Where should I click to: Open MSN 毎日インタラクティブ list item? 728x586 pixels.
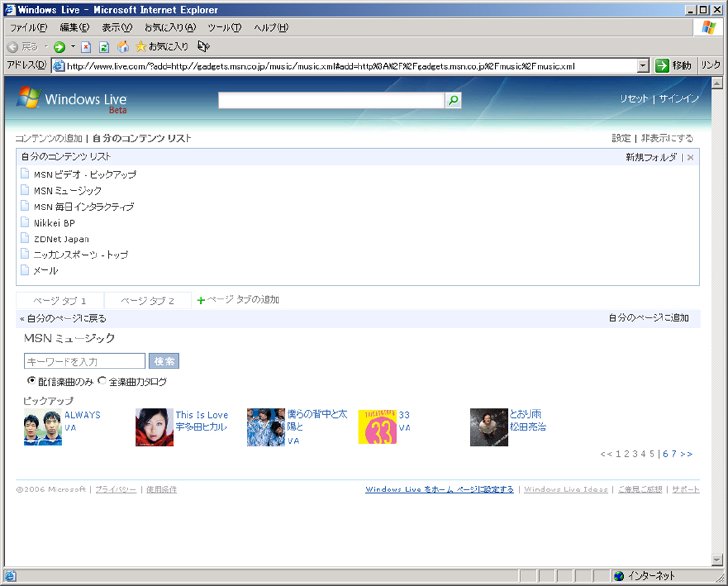(84, 207)
